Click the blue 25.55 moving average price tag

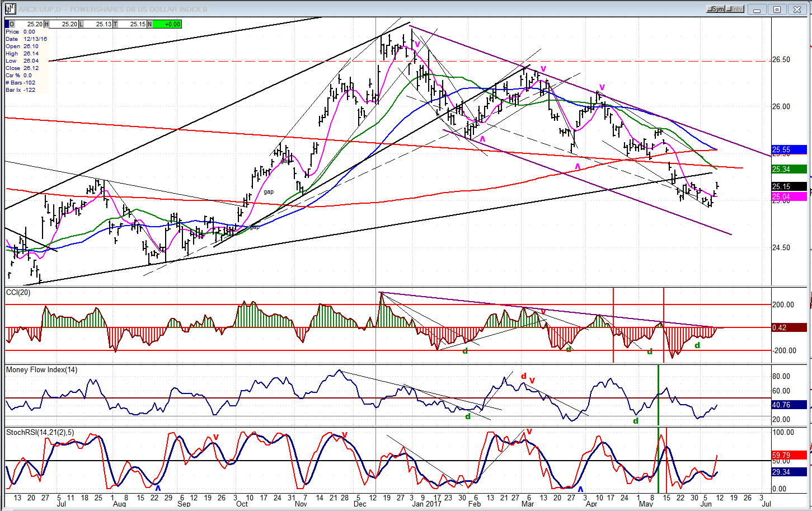point(790,150)
